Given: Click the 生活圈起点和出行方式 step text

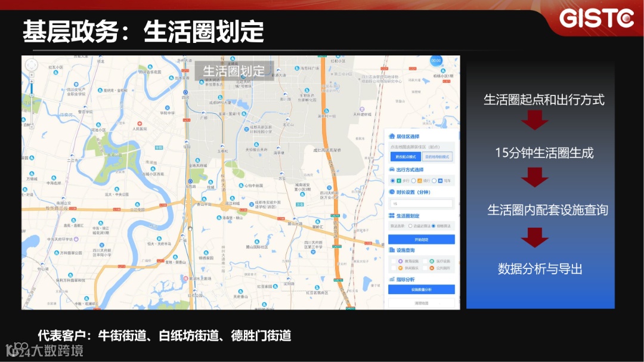Looking at the screenshot, I should 544,100.
